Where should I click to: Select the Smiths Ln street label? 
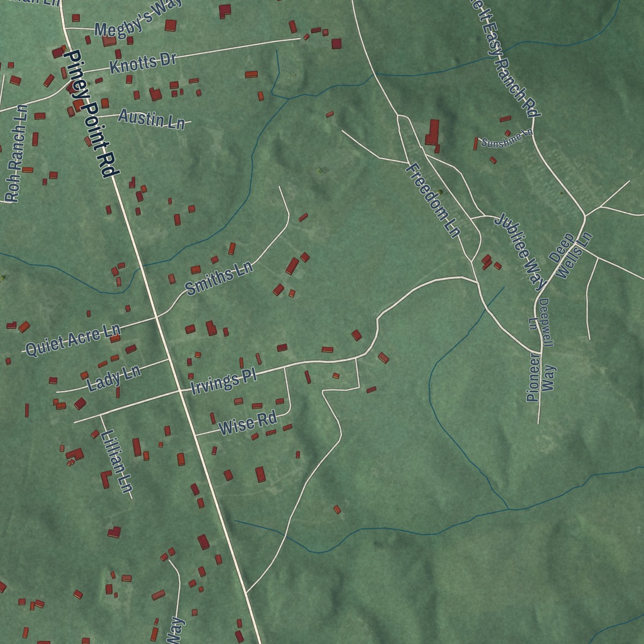coord(219,279)
